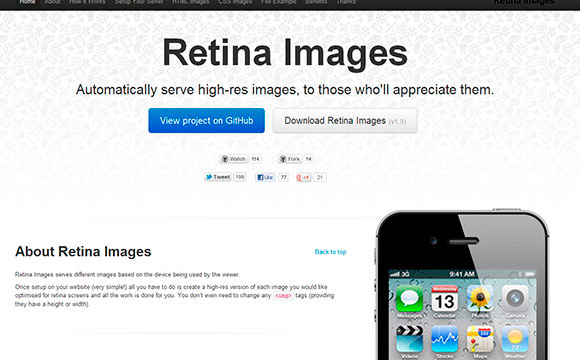Click the Fork count showing 14

point(308,159)
